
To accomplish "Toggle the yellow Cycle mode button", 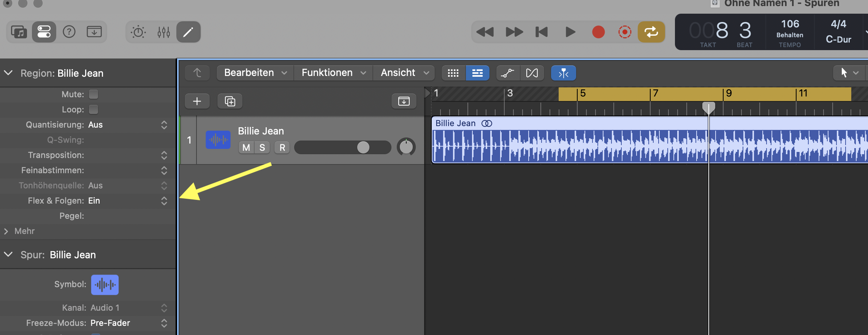I will pyautogui.click(x=651, y=32).
